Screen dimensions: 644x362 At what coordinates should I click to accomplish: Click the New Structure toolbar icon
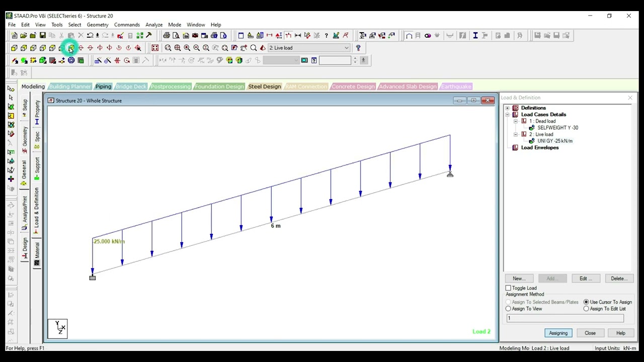14,35
